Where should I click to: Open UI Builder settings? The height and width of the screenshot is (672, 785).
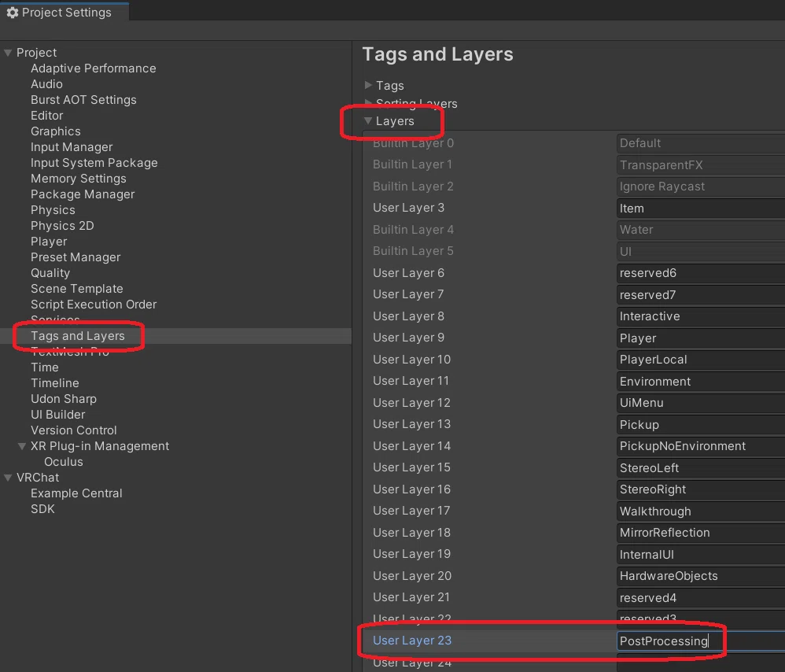(57, 415)
